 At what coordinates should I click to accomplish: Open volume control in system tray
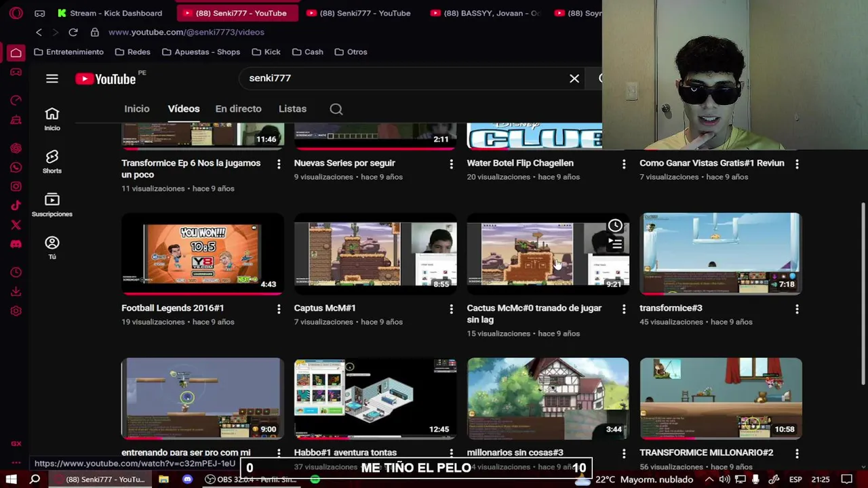(x=724, y=479)
